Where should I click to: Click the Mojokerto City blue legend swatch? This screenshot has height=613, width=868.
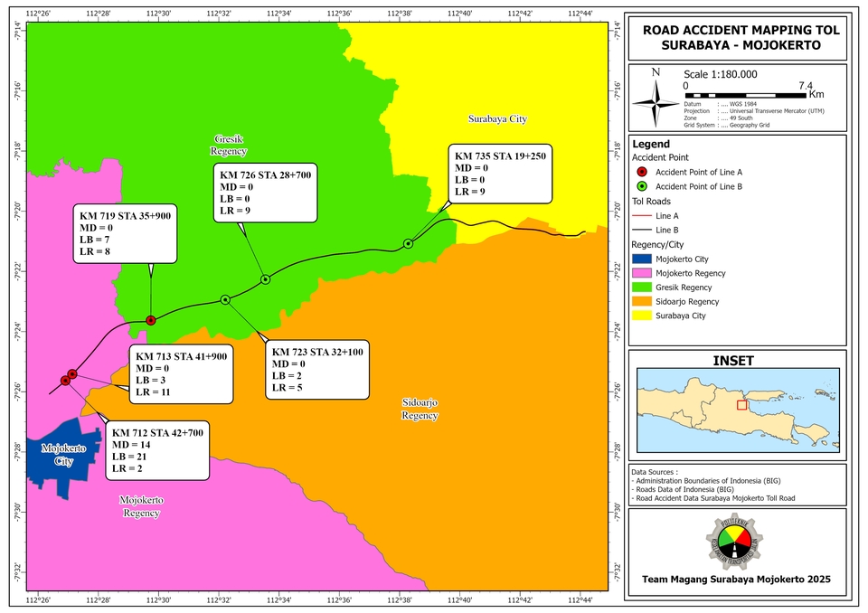tap(642, 259)
